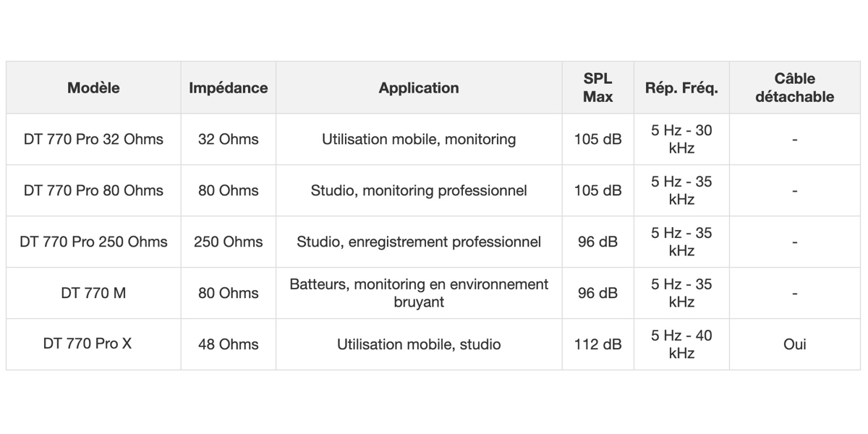Select 'Studio, monitoring professionnel' cell
Screen dimensions: 868x434
(419, 190)
